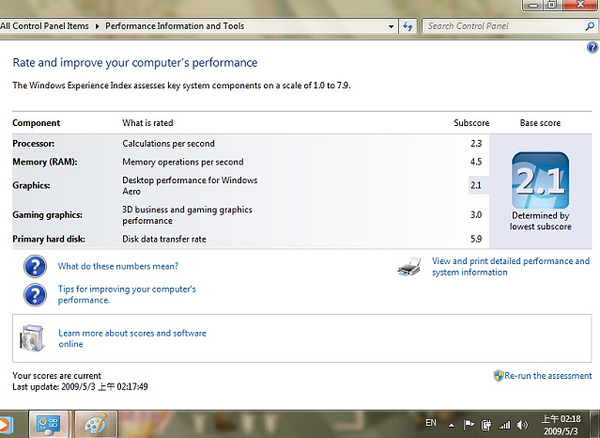Click the 'Last update: 2009/5/3' timestamp
Screen dimensions: 600x438
pyautogui.click(x=80, y=387)
